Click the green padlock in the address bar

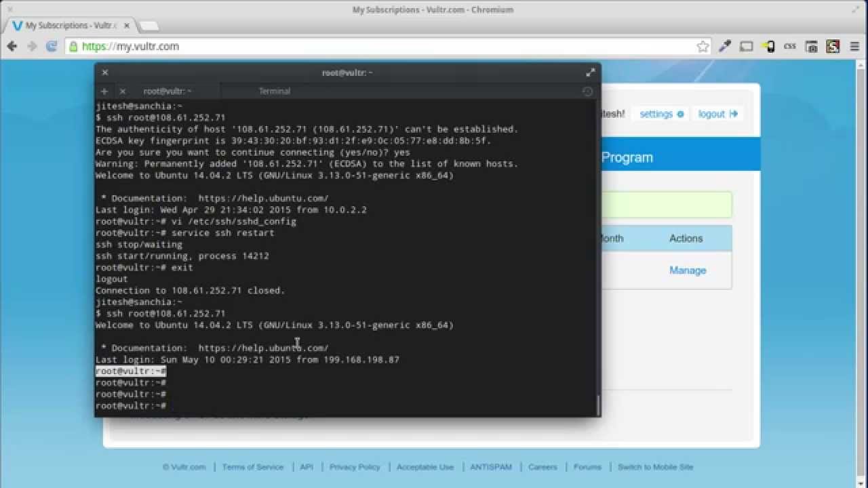[x=74, y=46]
